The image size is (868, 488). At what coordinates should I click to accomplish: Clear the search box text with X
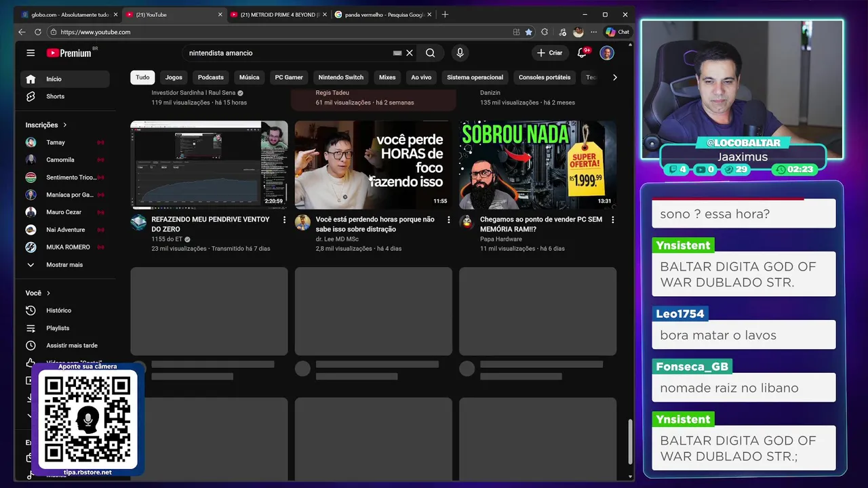coord(410,53)
